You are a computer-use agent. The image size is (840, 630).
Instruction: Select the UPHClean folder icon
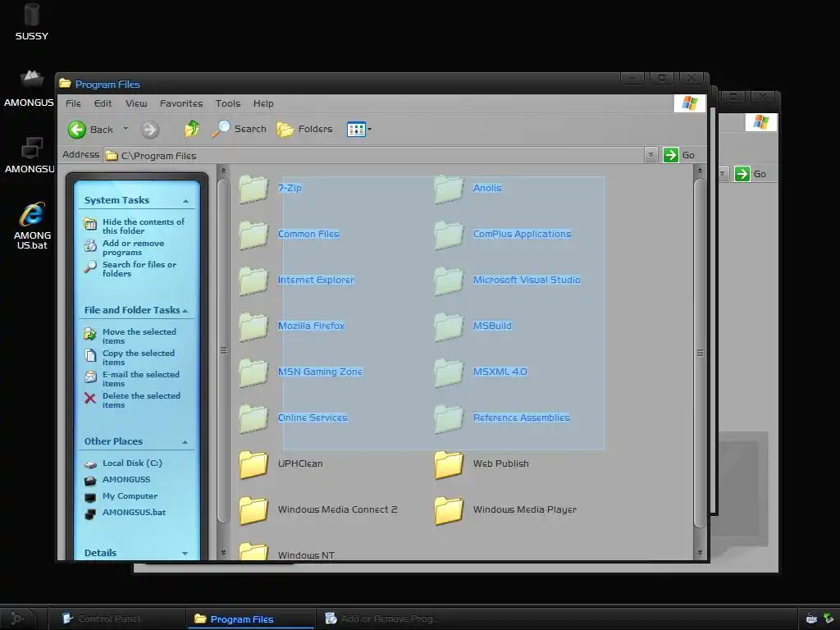coord(253,464)
